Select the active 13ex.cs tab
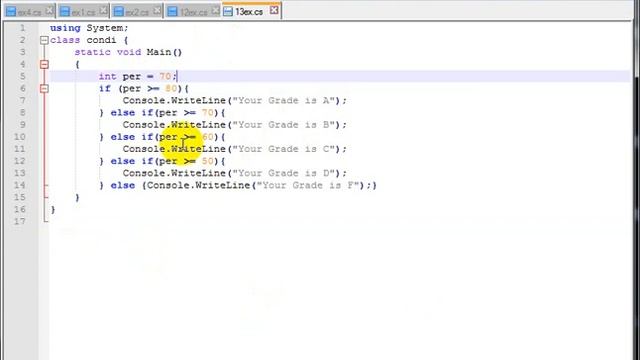 (252, 10)
